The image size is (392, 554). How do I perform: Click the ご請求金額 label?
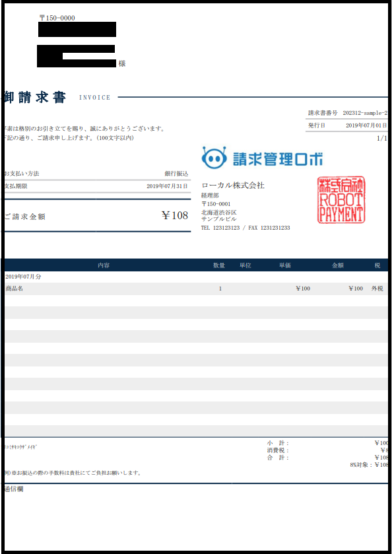[24, 217]
